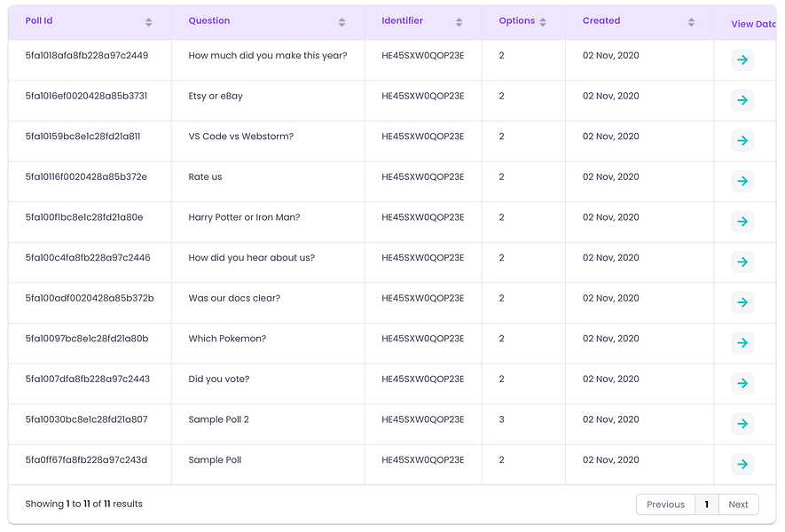Select page 1 in pagination
The image size is (785, 532).
tap(707, 505)
